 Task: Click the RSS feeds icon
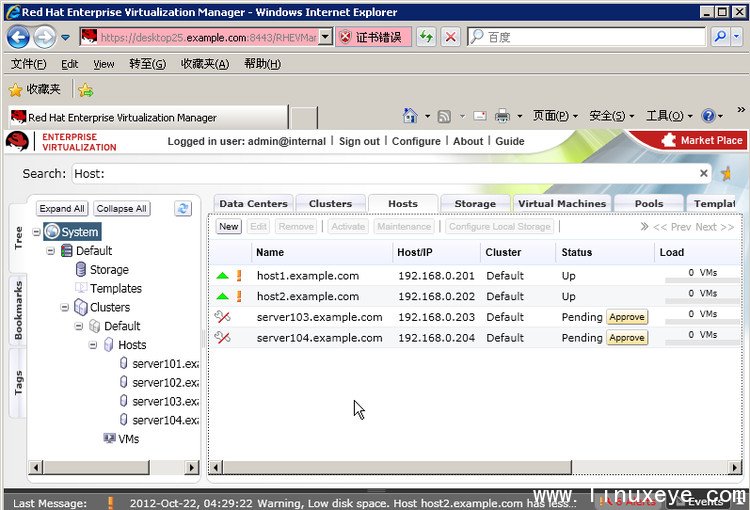click(x=444, y=116)
